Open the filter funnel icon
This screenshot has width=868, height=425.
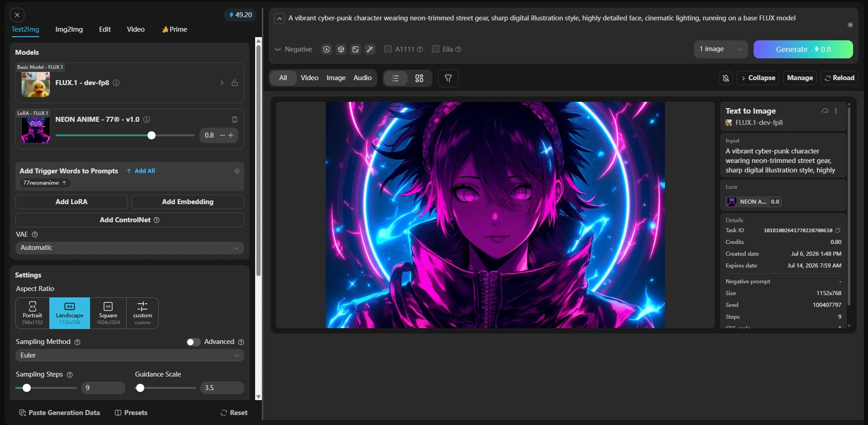click(448, 78)
